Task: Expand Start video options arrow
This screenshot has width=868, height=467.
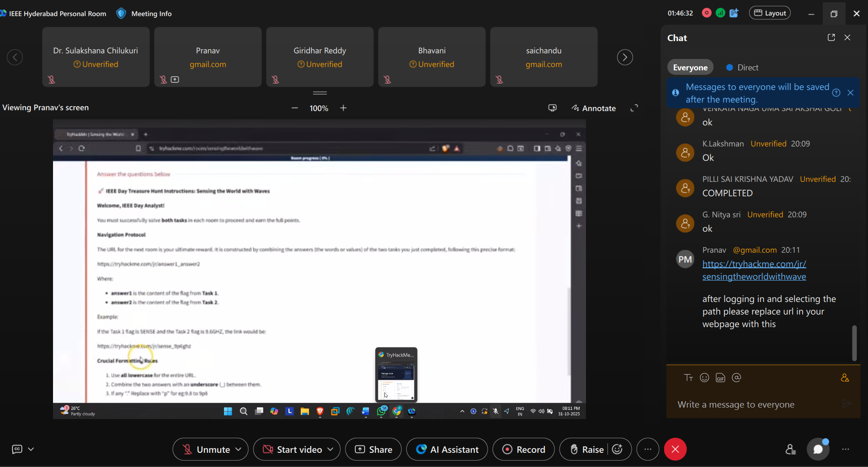Action: pyautogui.click(x=330, y=449)
